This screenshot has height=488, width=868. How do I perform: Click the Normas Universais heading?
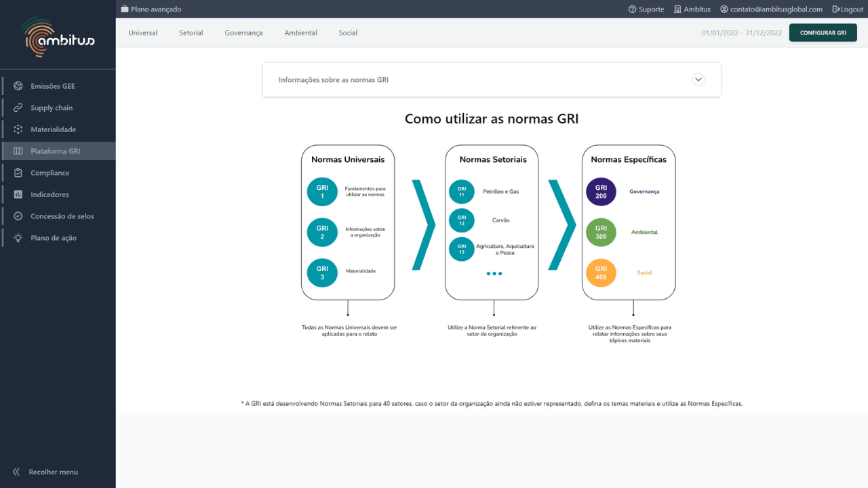coord(348,160)
